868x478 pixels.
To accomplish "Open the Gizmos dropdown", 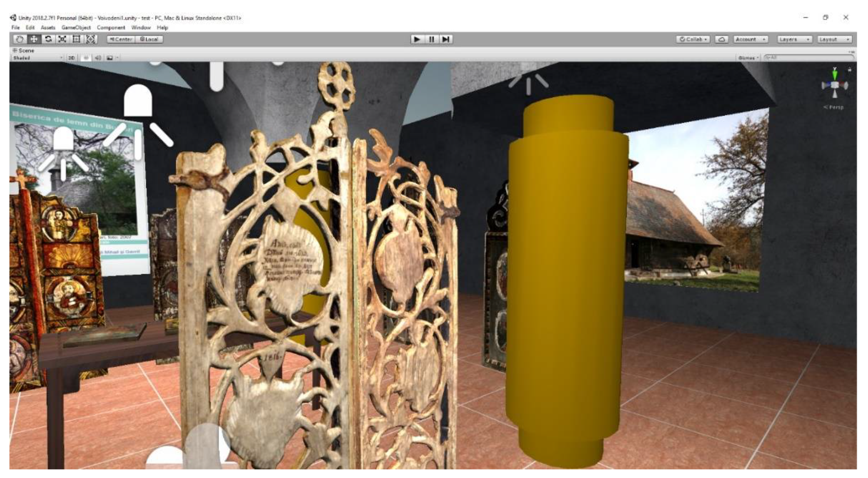I will click(748, 58).
